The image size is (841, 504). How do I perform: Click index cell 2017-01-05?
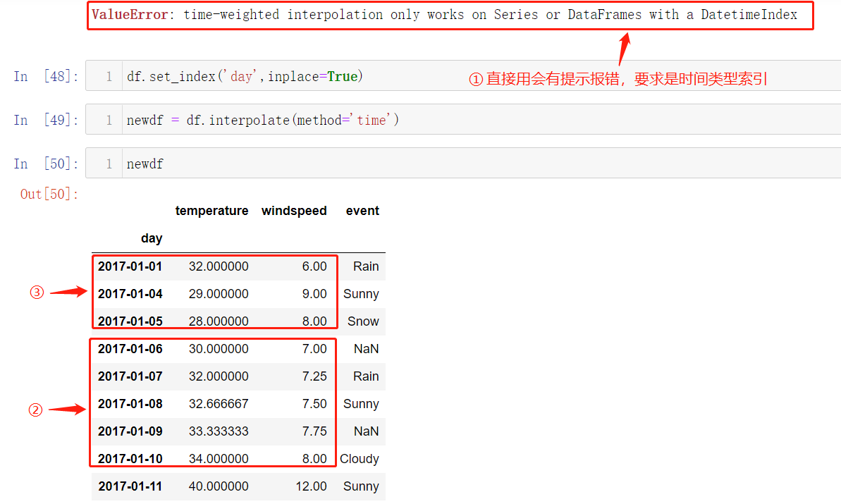pos(130,321)
